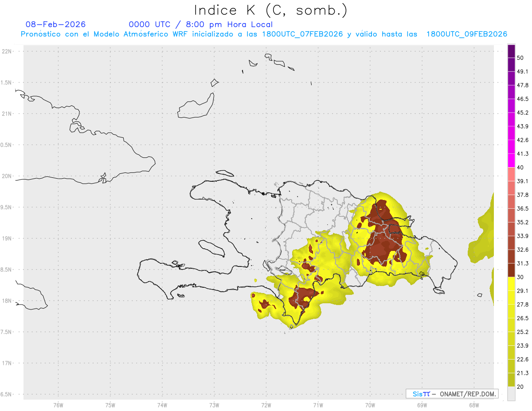Click the purple colorbar segment between 47.8 and 49.1
The image size is (532, 411).
coord(511,78)
